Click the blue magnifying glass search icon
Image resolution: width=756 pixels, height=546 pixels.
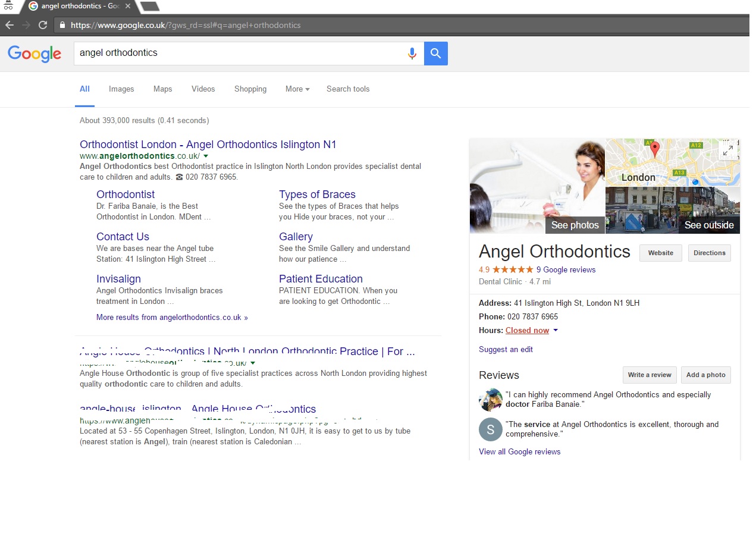click(435, 54)
